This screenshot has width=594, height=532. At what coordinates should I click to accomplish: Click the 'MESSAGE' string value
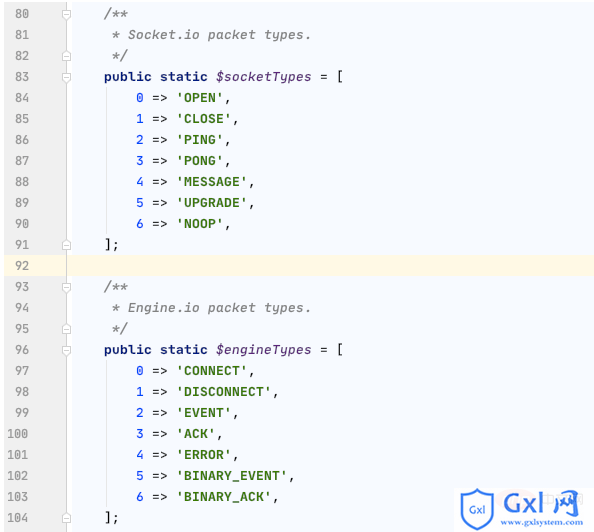tap(212, 182)
